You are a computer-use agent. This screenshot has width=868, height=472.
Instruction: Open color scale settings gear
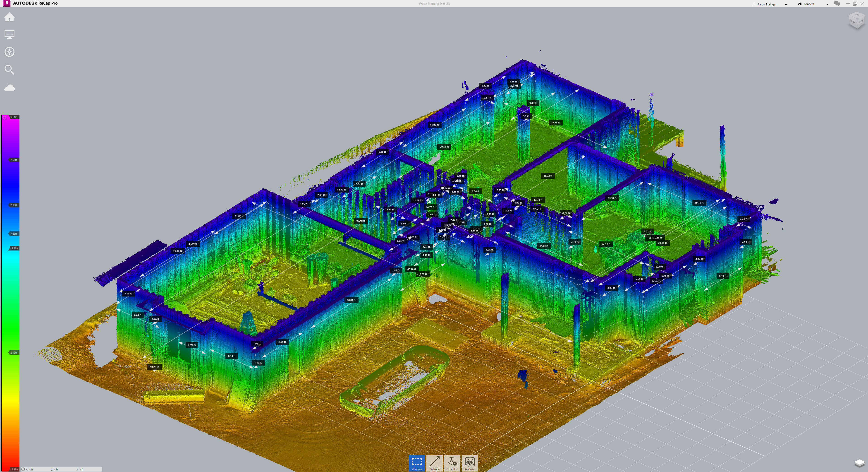pyautogui.click(x=4, y=118)
